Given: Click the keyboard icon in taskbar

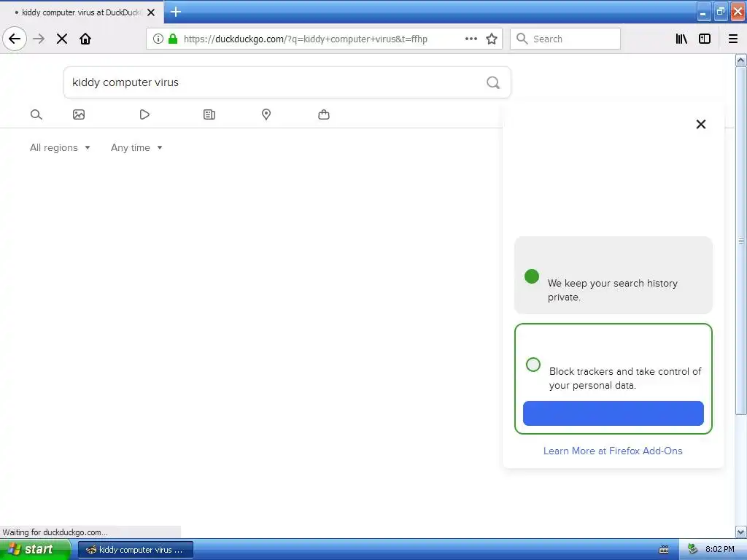Looking at the screenshot, I should (x=664, y=550).
